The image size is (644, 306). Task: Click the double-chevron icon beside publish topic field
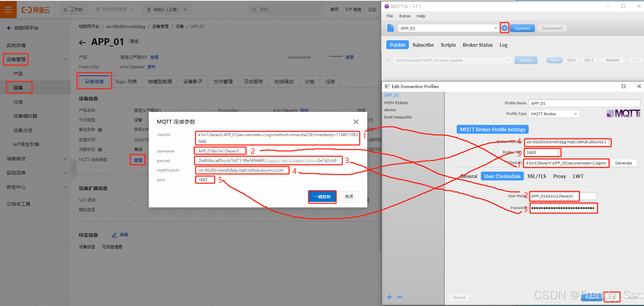point(388,60)
